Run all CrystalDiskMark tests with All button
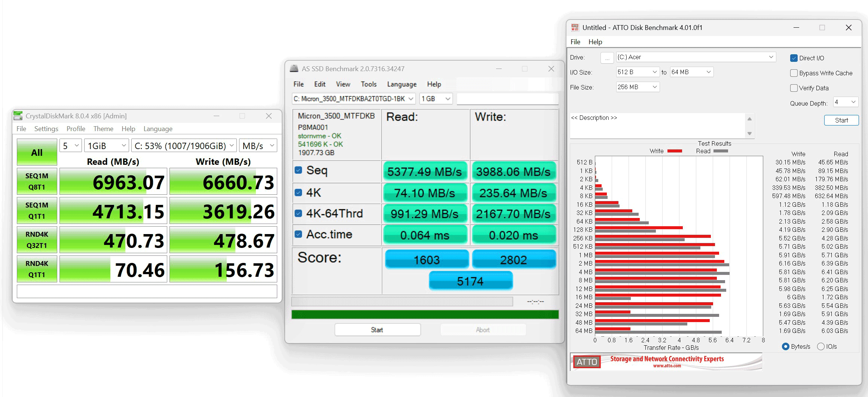Screen dimensions: 868x397 pos(37,152)
